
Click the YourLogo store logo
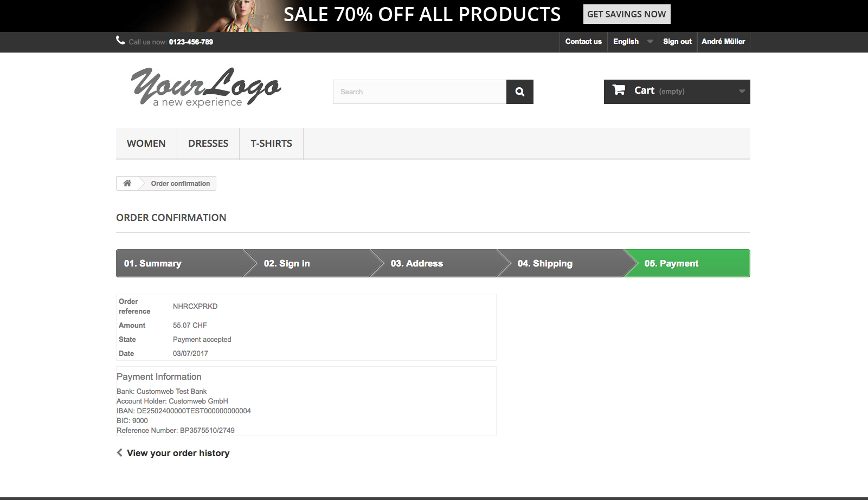click(x=206, y=87)
